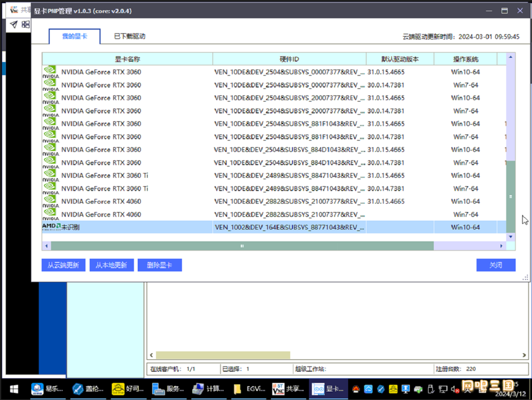The image size is (532, 400).
Task: Click the tan scrollbar thumb in background window
Action: point(223,355)
